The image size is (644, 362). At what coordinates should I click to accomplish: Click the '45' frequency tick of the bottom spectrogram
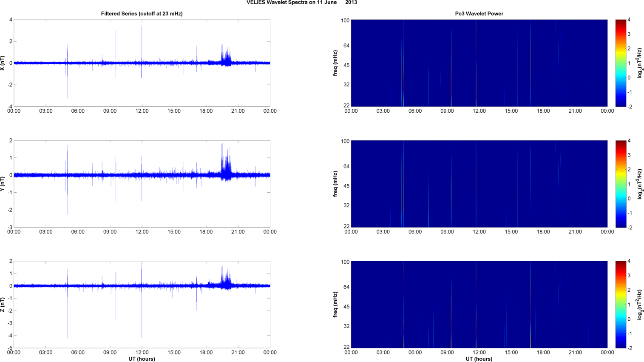pyautogui.click(x=346, y=307)
